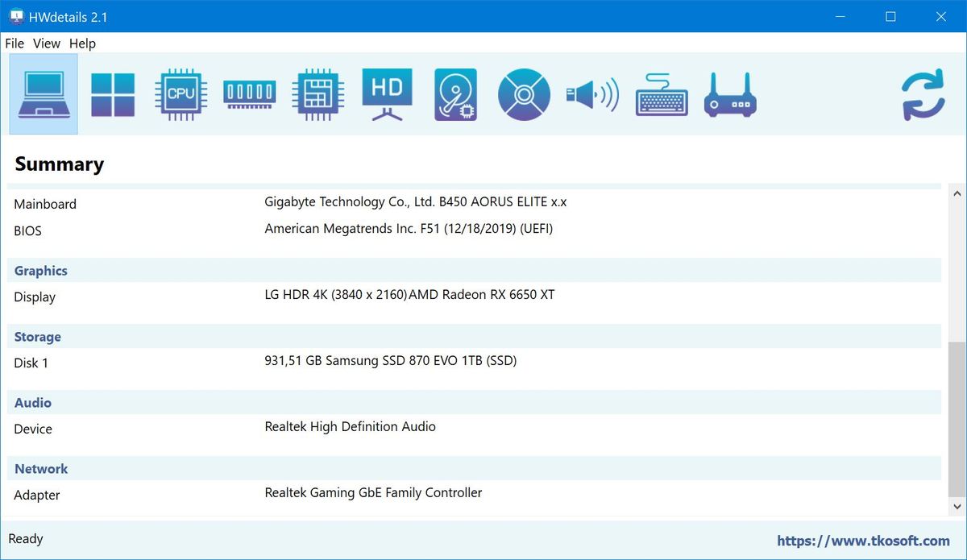Open the File menu
967x560 pixels.
15,44
